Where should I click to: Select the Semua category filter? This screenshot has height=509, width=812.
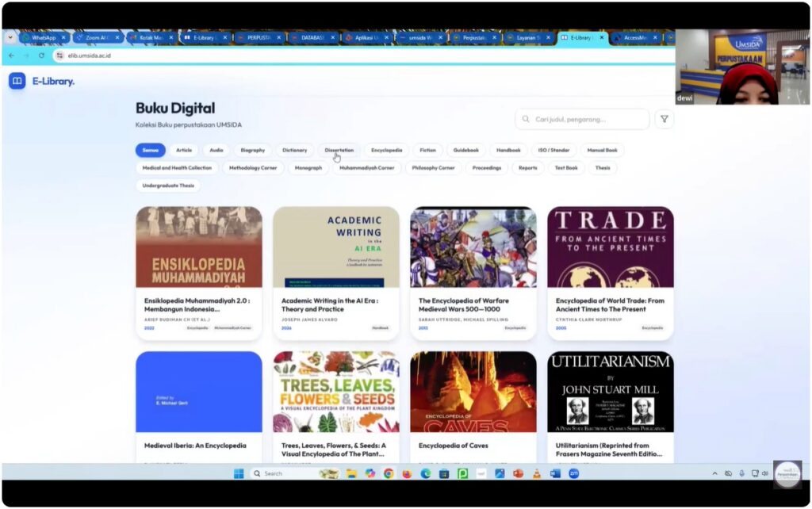tap(150, 150)
